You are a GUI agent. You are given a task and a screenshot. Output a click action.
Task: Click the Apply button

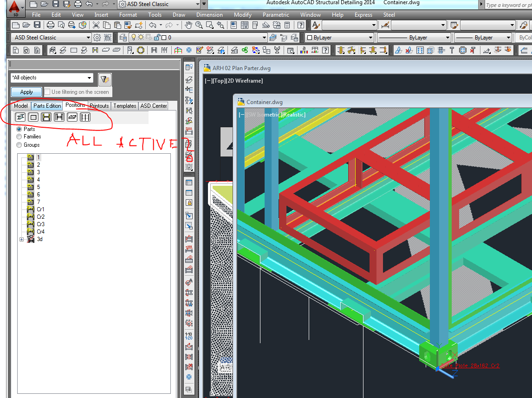coord(26,92)
